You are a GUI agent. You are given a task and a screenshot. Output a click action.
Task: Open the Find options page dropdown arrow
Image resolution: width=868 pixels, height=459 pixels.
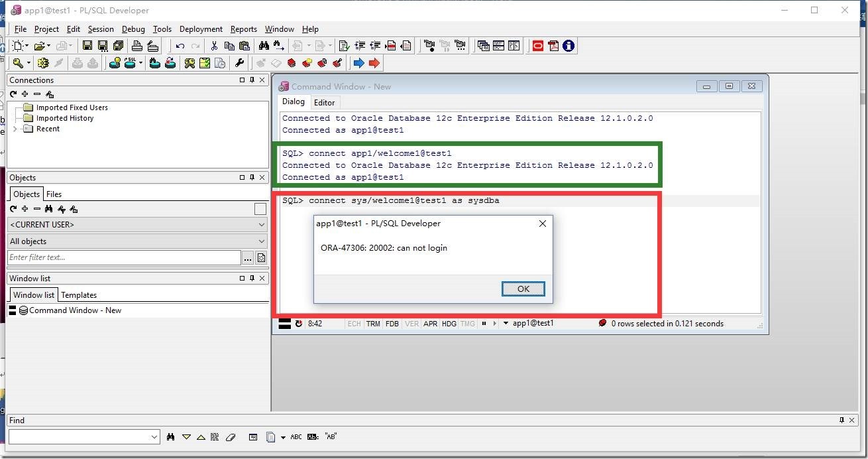click(x=283, y=437)
